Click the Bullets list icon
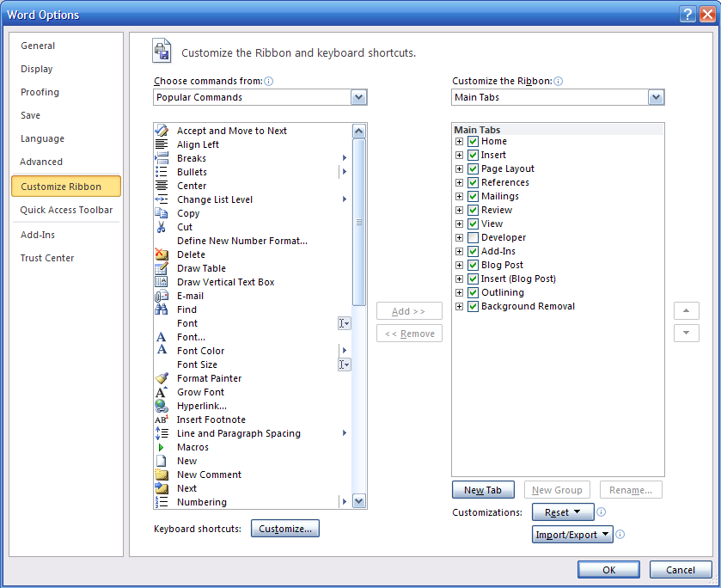 [162, 172]
